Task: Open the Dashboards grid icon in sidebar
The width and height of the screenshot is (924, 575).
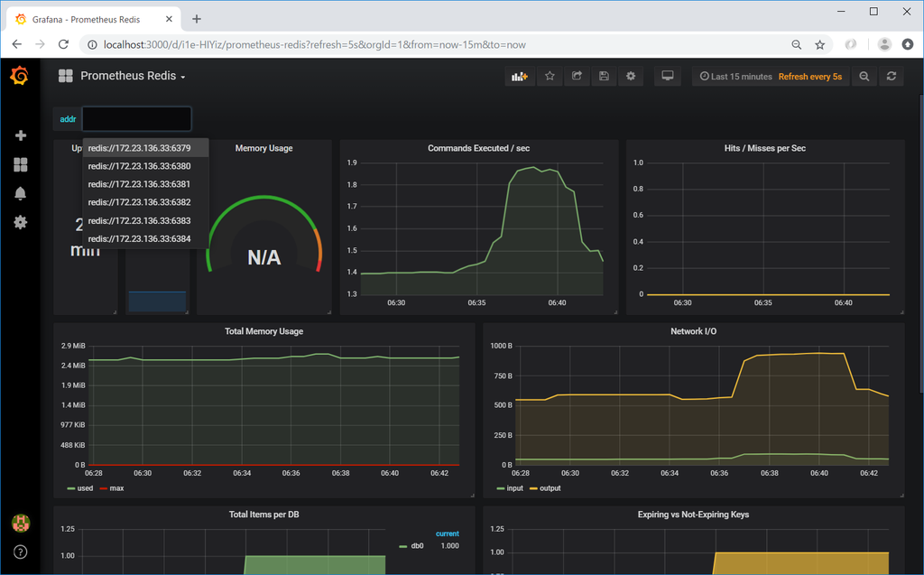Action: (21, 164)
